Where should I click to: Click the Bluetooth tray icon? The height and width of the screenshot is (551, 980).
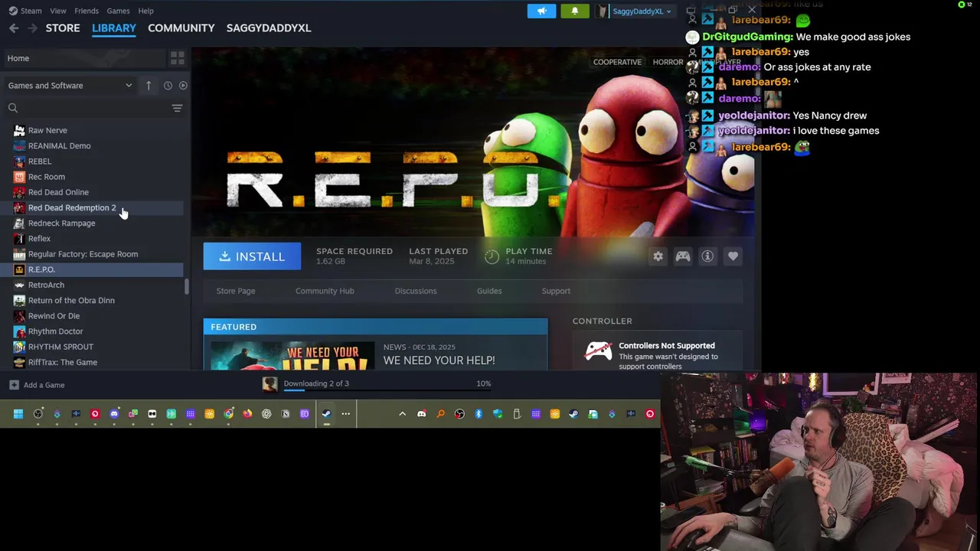[479, 414]
